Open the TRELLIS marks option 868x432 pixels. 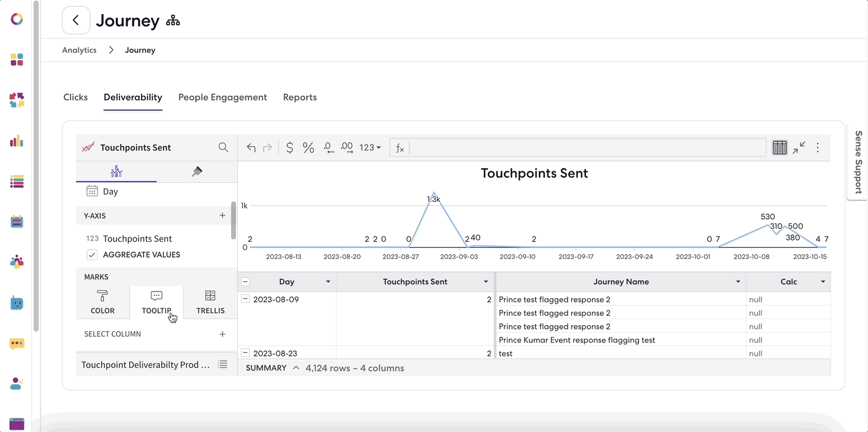click(210, 303)
